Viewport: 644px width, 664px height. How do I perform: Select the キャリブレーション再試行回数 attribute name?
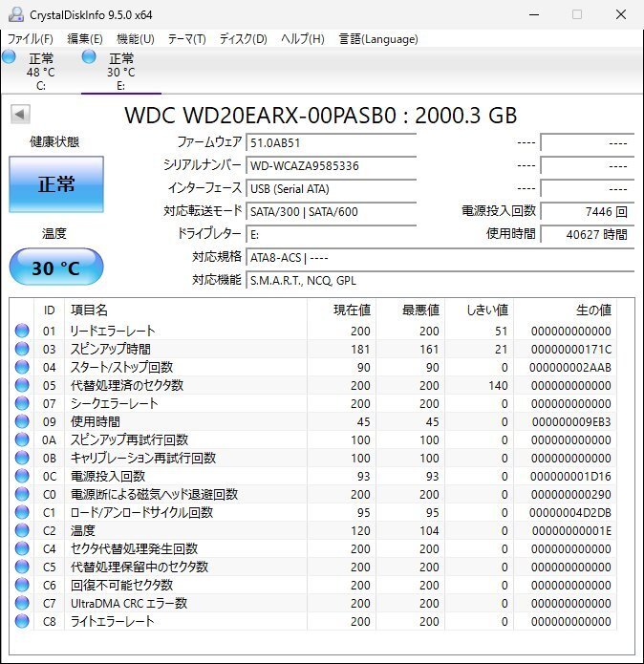click(143, 458)
